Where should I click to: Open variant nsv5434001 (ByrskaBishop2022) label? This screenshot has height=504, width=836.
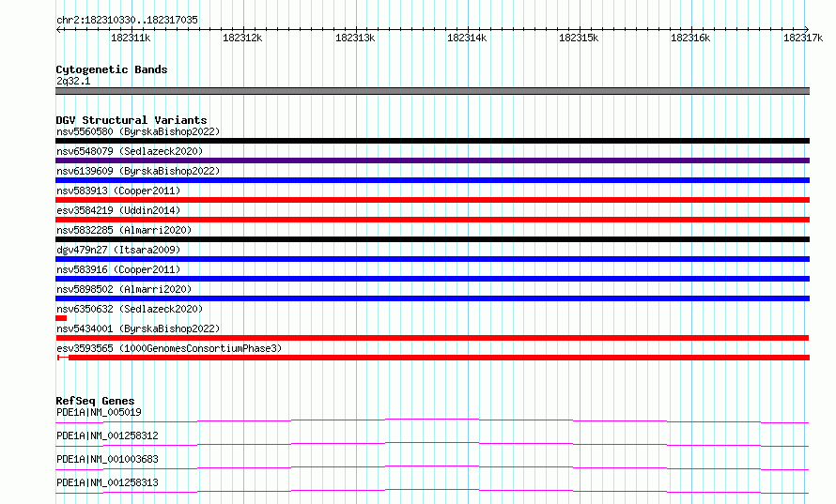[138, 328]
